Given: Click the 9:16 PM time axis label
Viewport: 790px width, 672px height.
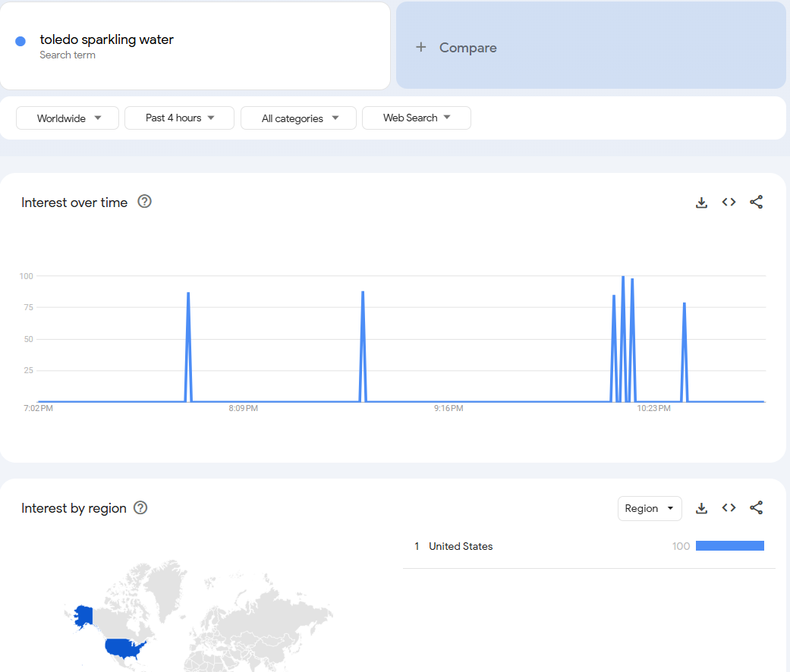Looking at the screenshot, I should [449, 408].
